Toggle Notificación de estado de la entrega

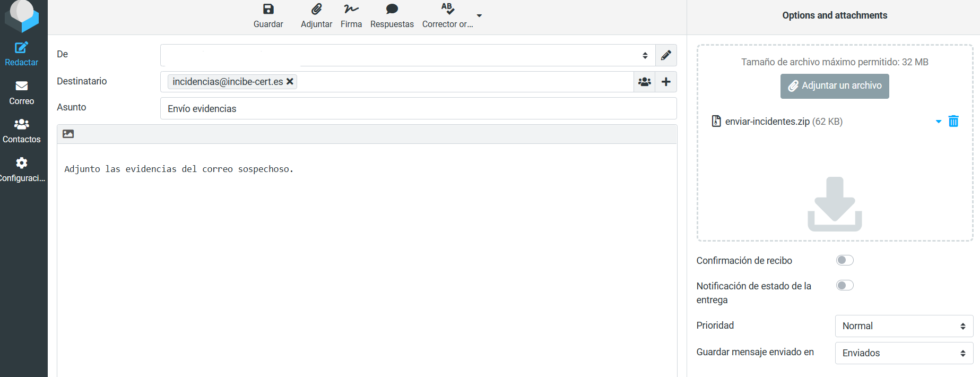[x=845, y=286]
